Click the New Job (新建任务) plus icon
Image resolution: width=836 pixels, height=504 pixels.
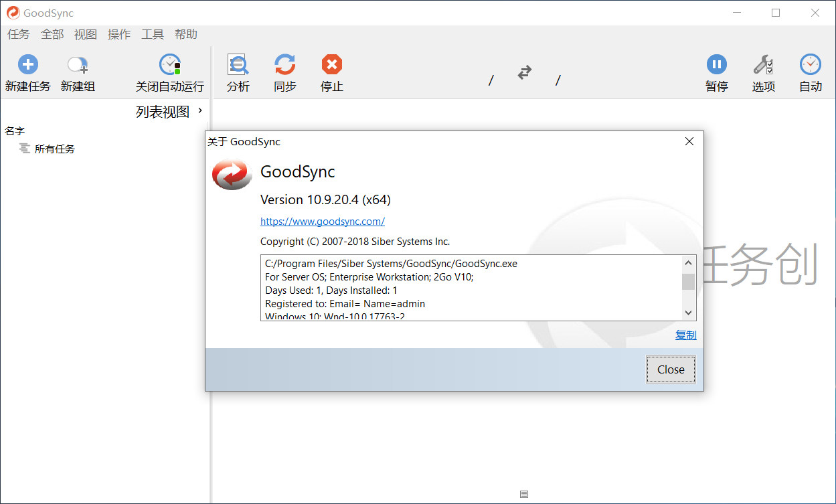point(27,65)
